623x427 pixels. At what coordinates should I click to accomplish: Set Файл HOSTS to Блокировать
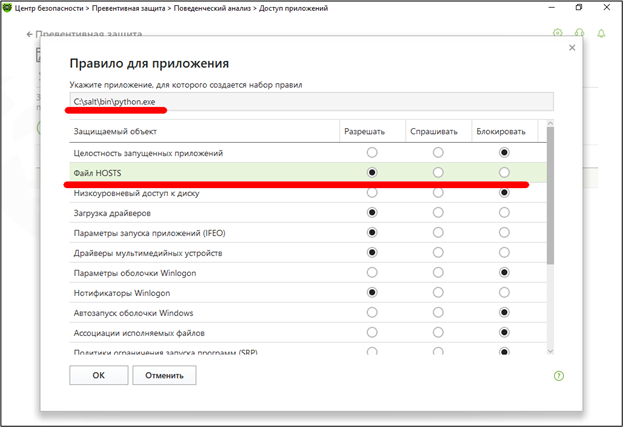point(504,172)
